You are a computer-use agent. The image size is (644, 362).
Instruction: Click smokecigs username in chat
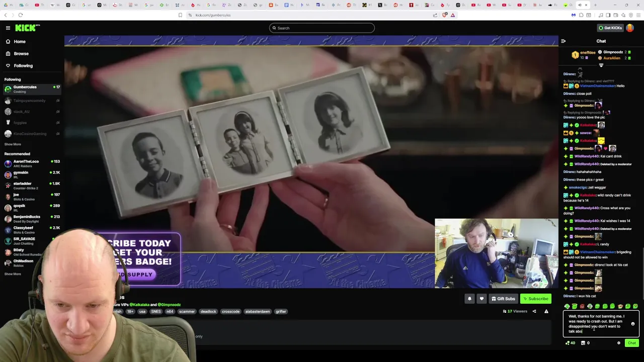(x=577, y=188)
